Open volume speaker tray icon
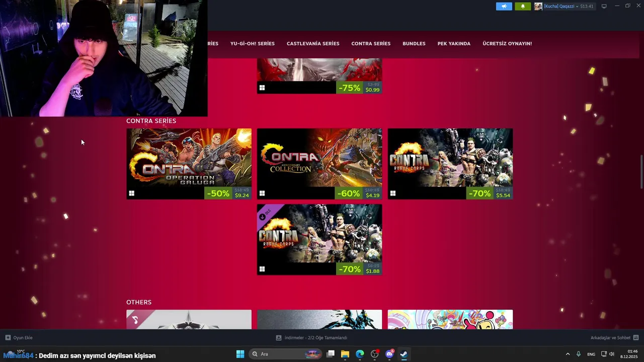 point(612,354)
